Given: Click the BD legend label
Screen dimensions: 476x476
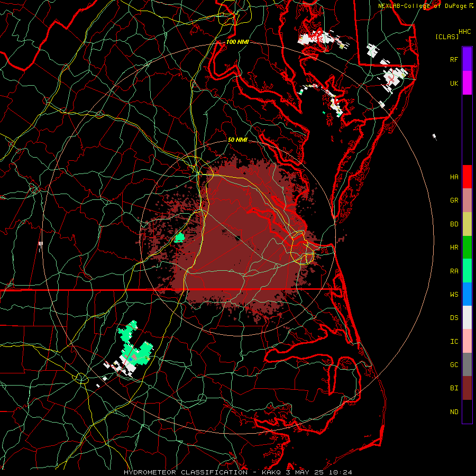Looking at the screenshot, I should [x=454, y=224].
